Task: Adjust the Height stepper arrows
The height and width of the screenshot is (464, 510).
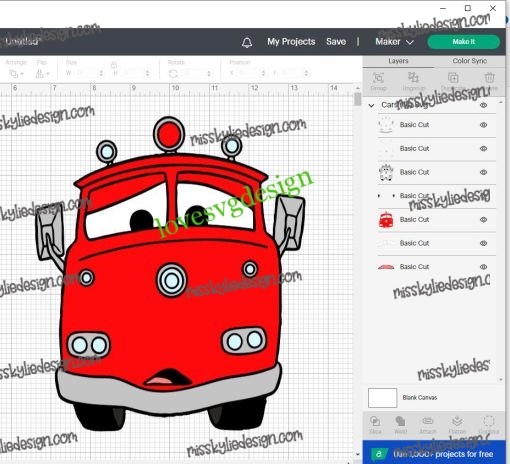Action: click(x=147, y=73)
